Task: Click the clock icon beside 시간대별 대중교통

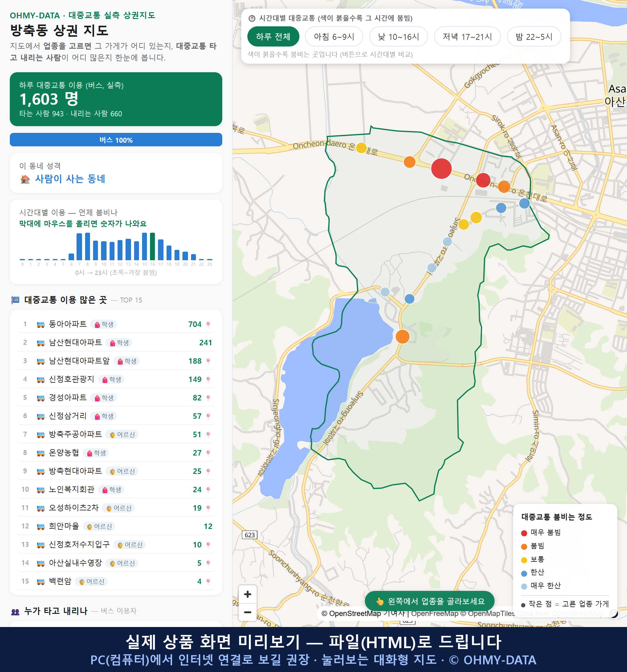Action: [x=252, y=18]
